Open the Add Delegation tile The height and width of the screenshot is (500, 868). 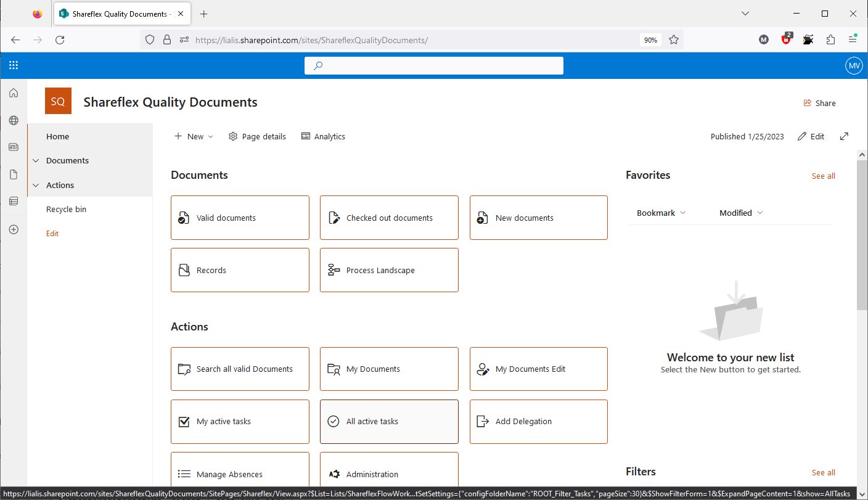(x=539, y=422)
